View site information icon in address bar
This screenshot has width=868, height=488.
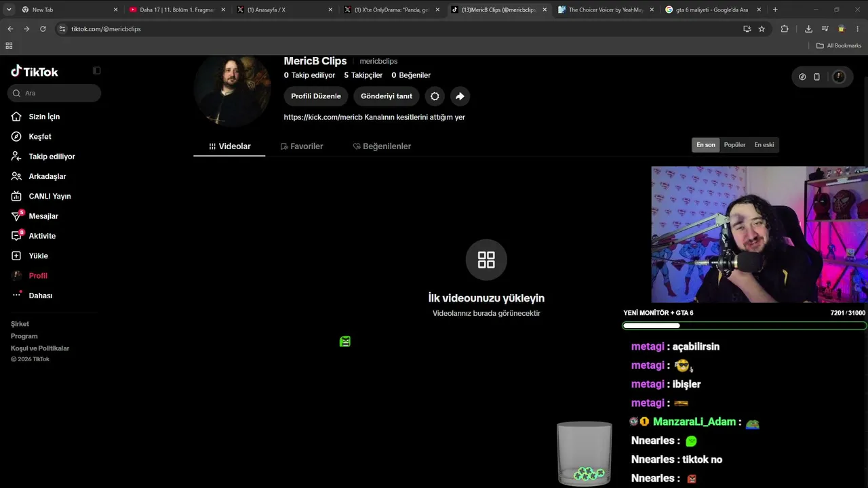click(62, 29)
